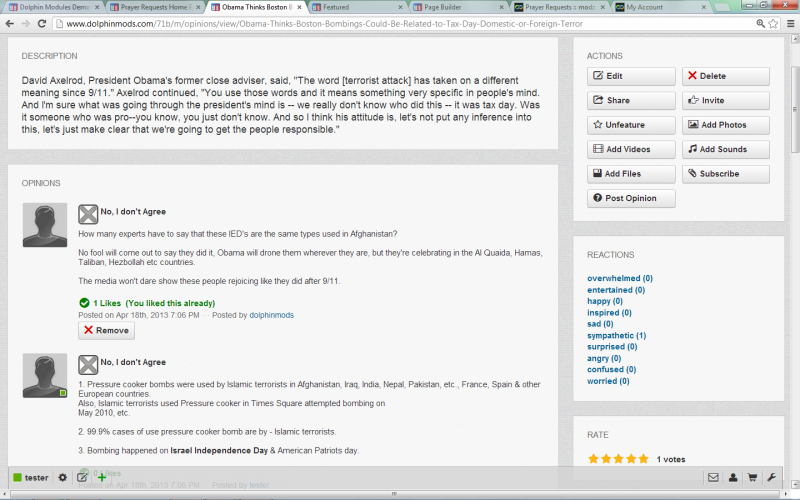
Task: Select the happy (0) reaction
Action: click(605, 301)
